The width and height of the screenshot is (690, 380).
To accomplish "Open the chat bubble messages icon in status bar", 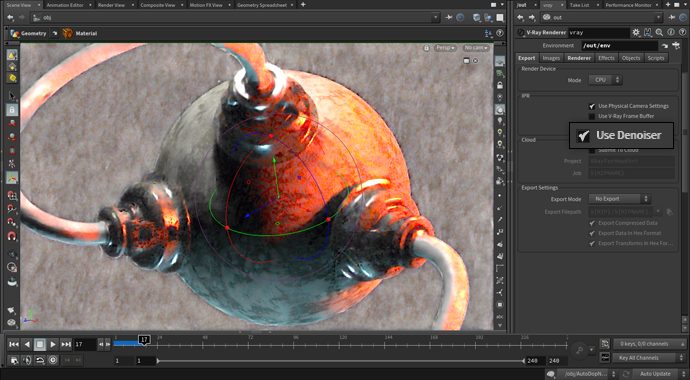I will (550, 374).
